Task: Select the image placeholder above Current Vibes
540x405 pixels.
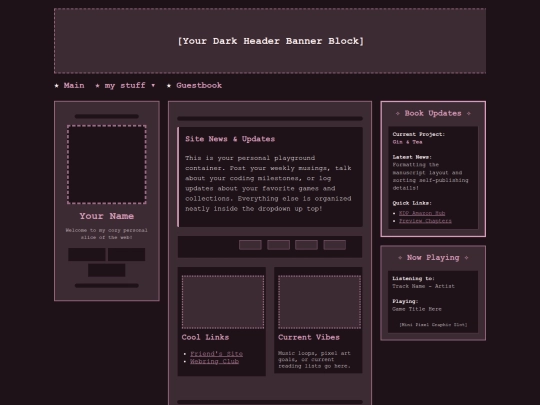Action: (319, 302)
